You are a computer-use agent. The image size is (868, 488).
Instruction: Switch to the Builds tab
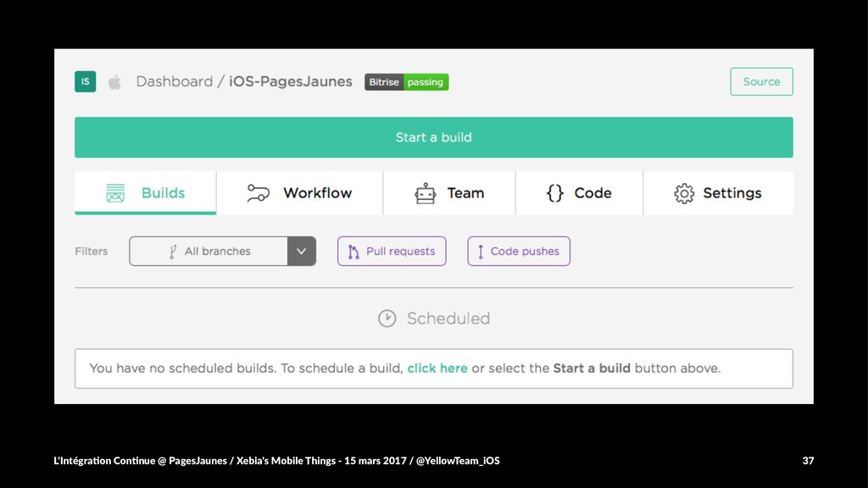(146, 192)
